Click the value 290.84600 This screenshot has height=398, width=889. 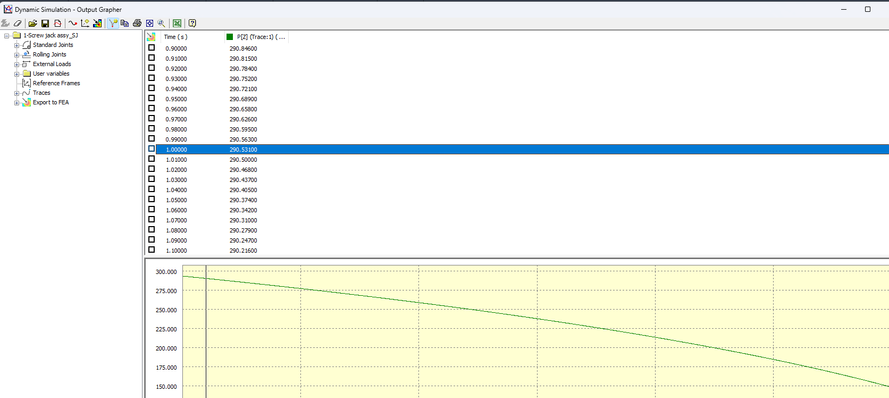(243, 49)
